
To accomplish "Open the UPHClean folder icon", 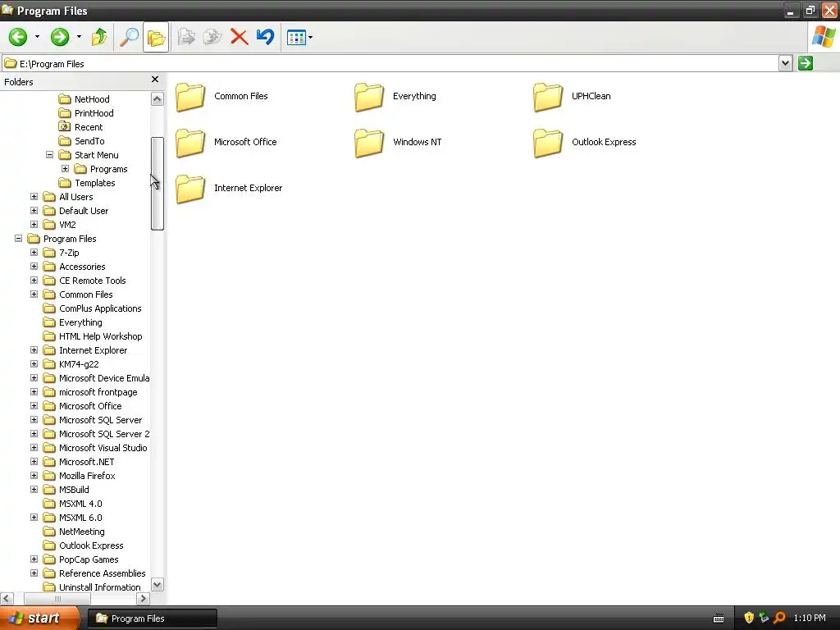I will coord(547,97).
